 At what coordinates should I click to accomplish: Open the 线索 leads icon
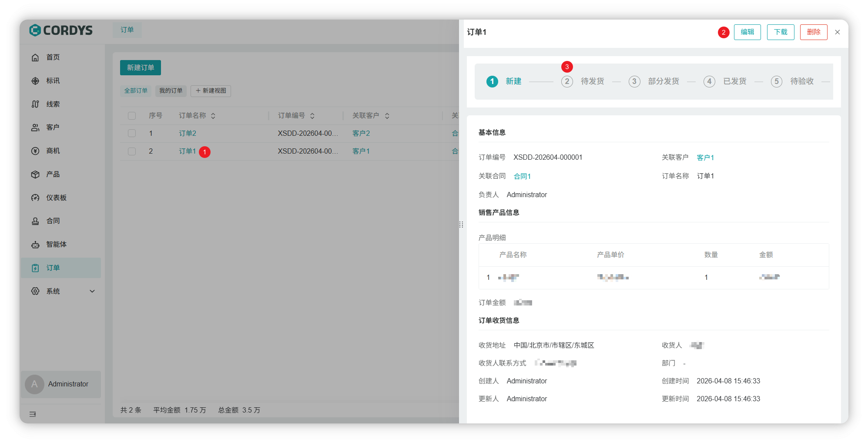tap(35, 104)
